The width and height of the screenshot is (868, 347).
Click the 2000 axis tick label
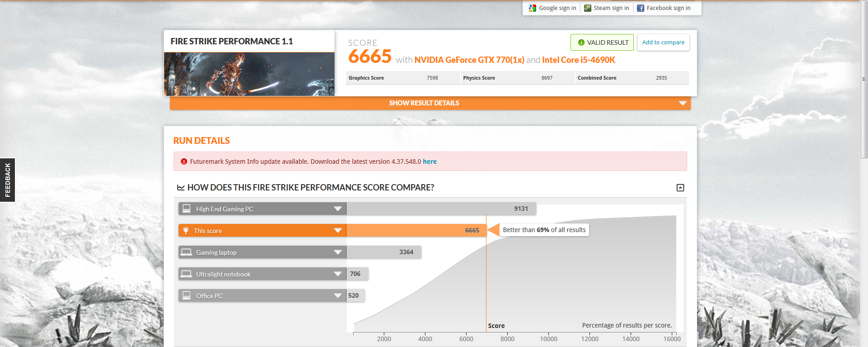[x=384, y=339]
